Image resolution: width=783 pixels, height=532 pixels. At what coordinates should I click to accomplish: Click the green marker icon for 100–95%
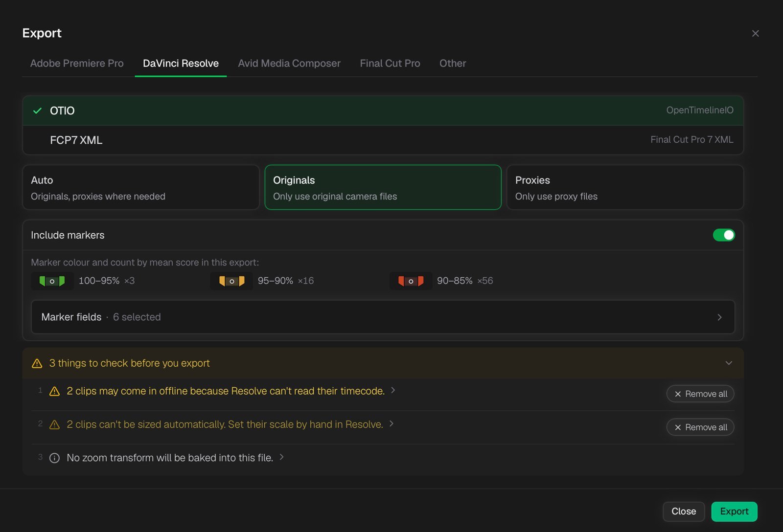[52, 281]
